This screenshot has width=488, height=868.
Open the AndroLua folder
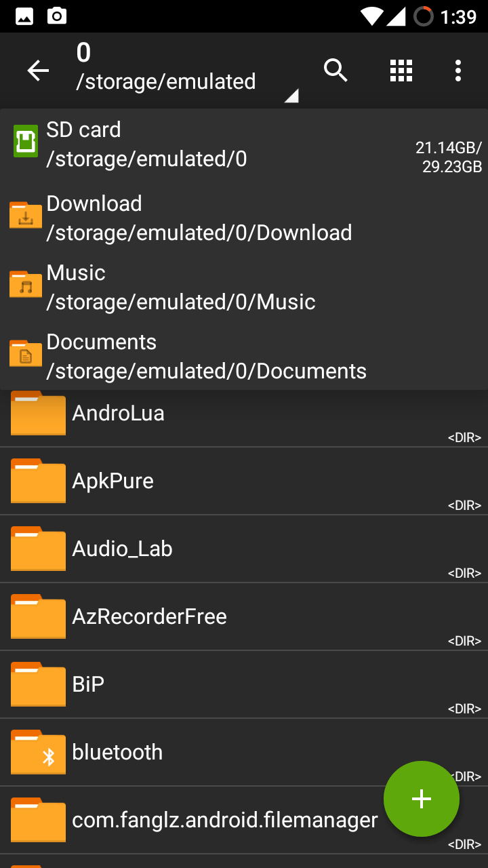119,413
